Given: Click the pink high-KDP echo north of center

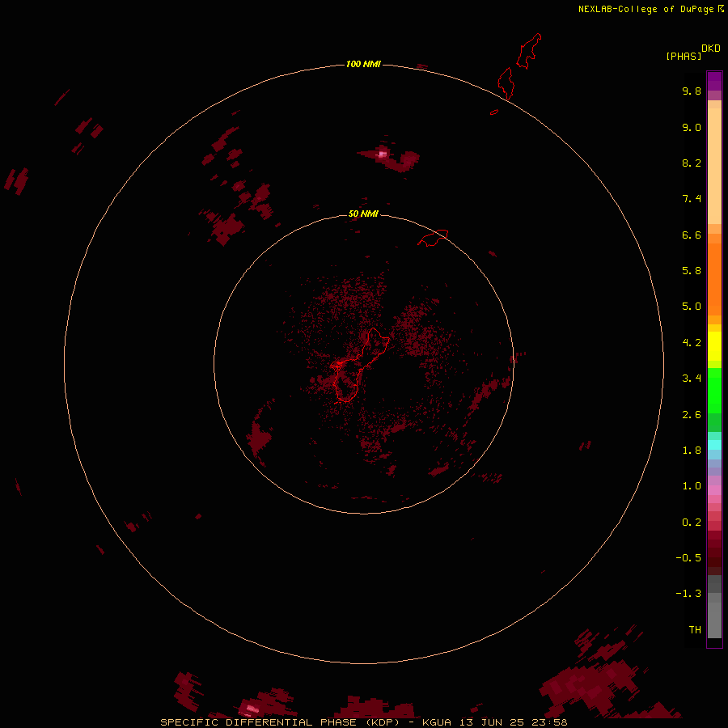Looking at the screenshot, I should click(382, 154).
